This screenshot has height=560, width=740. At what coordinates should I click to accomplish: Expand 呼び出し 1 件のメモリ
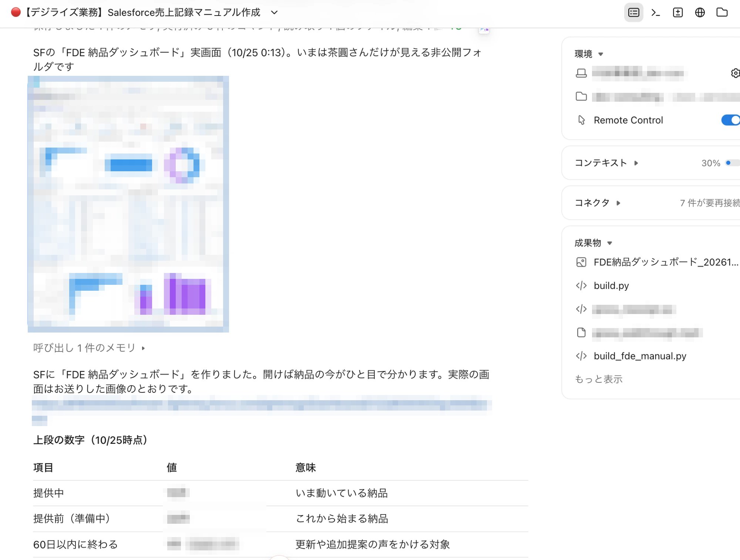click(x=89, y=348)
